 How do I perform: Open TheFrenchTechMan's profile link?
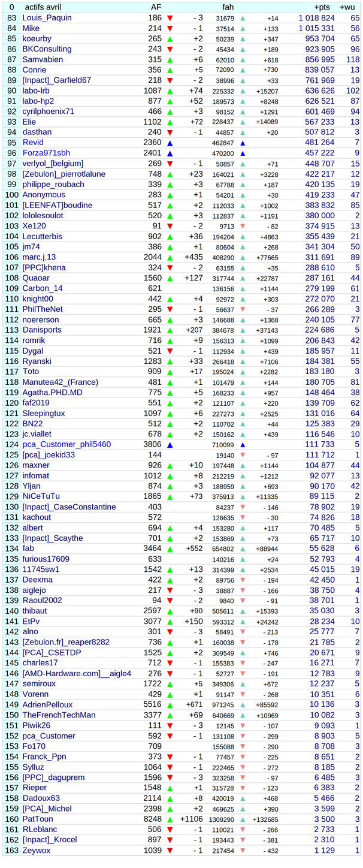[x=59, y=715]
